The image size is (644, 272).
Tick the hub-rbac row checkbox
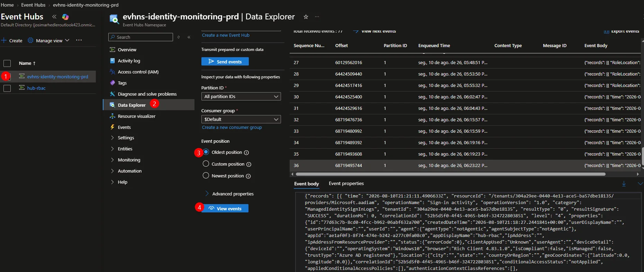pyautogui.click(x=7, y=88)
